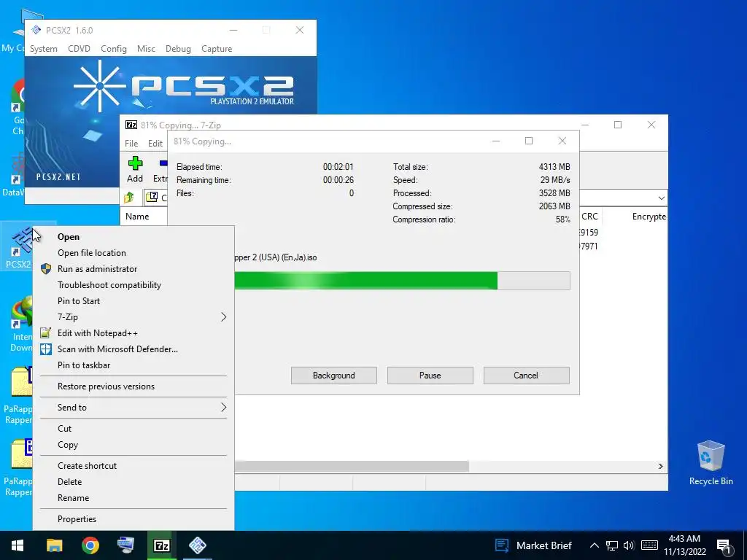The width and height of the screenshot is (747, 560).
Task: Select the Google Chrome desktop shortcut
Action: point(18,107)
